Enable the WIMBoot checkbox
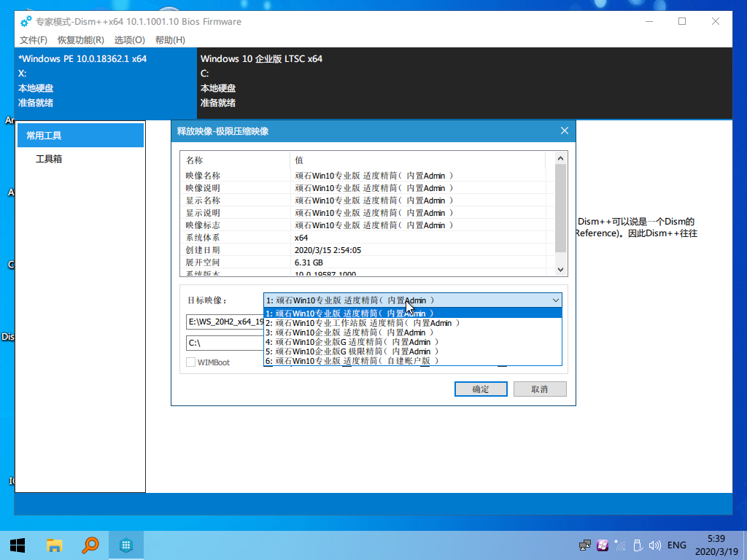 tap(191, 362)
